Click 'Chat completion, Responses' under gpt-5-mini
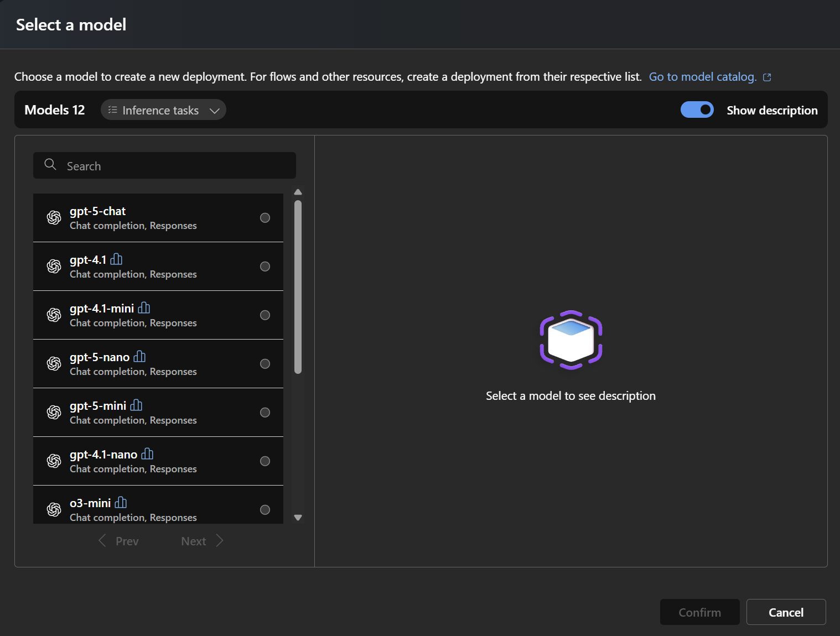The image size is (840, 636). 133,420
